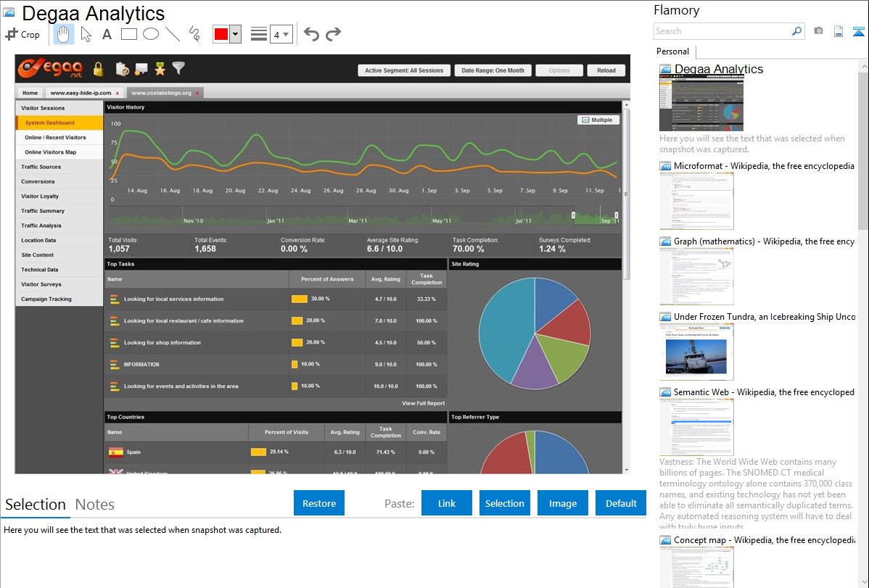Activate the hand pan tool
This screenshot has width=869, height=588.
click(64, 34)
